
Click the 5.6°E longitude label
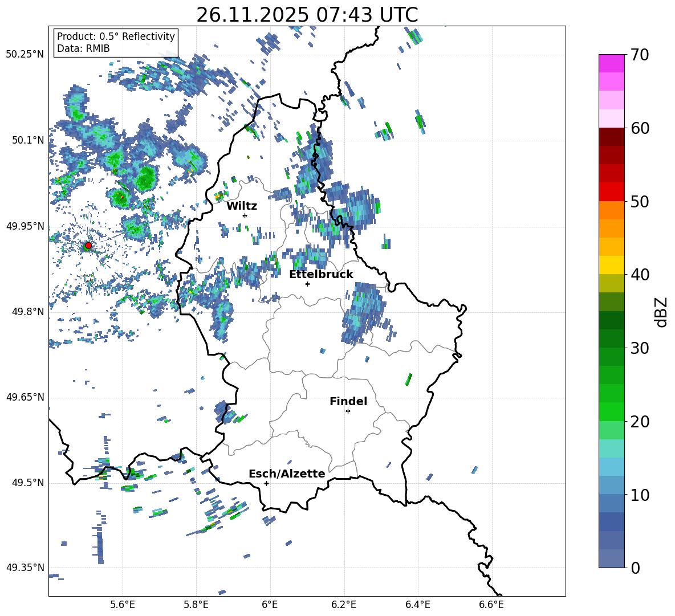pos(122,605)
